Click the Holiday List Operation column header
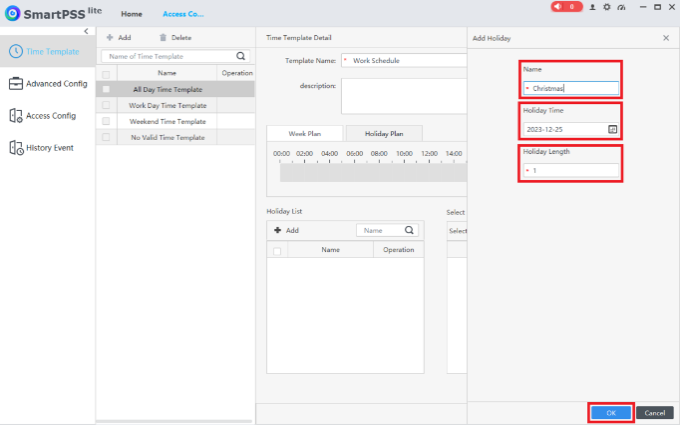This screenshot has width=680, height=425. [x=399, y=250]
